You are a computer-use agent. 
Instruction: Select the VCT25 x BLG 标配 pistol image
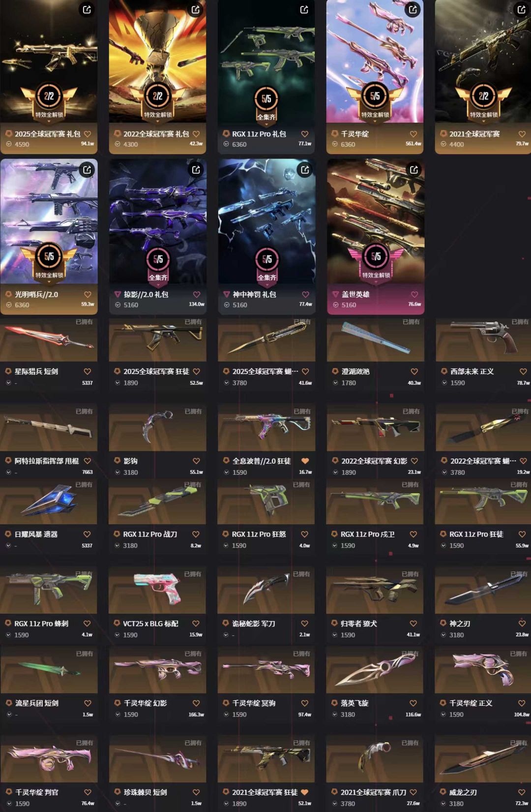pos(157,590)
